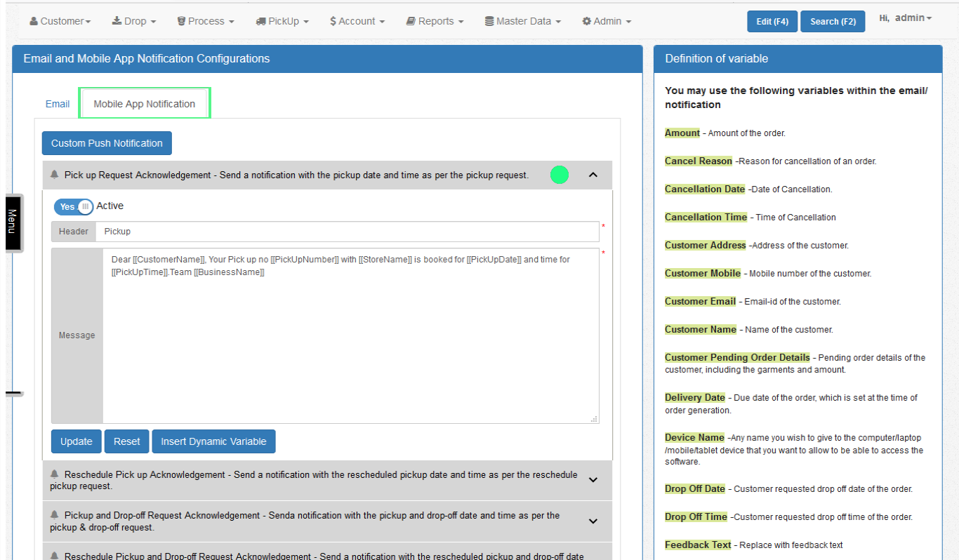
Task: Click the Update button
Action: [76, 441]
